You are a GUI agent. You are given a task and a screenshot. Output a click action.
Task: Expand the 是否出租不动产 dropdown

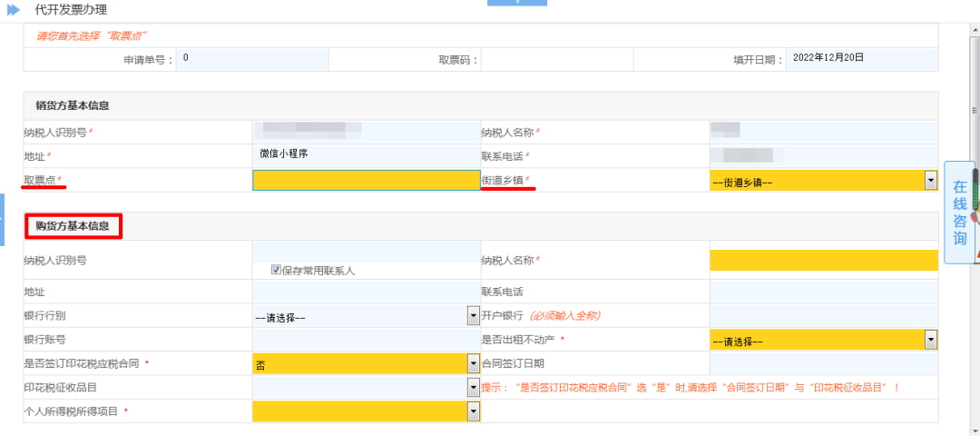[930, 340]
